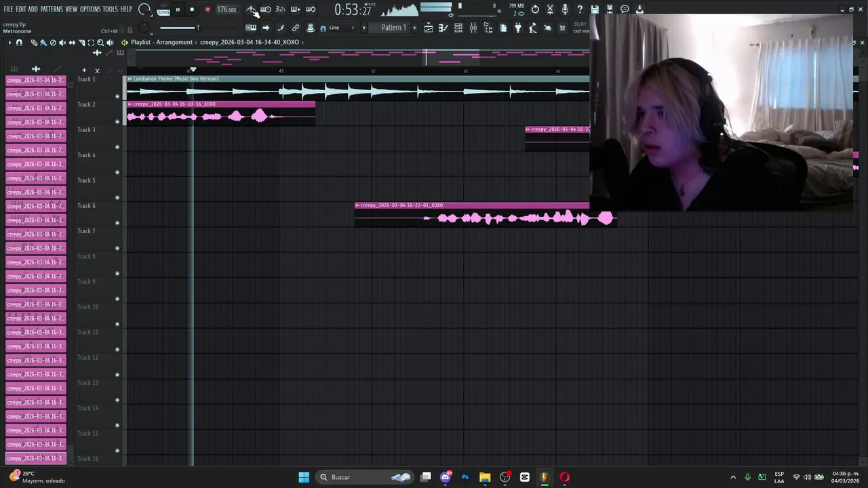
Task: Select the Delete tool in playlist toolbar
Action: pos(53,43)
